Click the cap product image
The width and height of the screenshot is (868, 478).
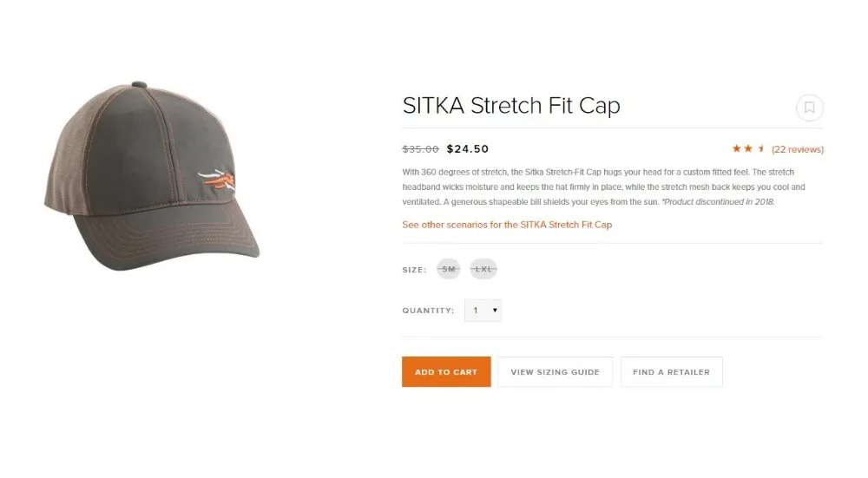tap(152, 176)
